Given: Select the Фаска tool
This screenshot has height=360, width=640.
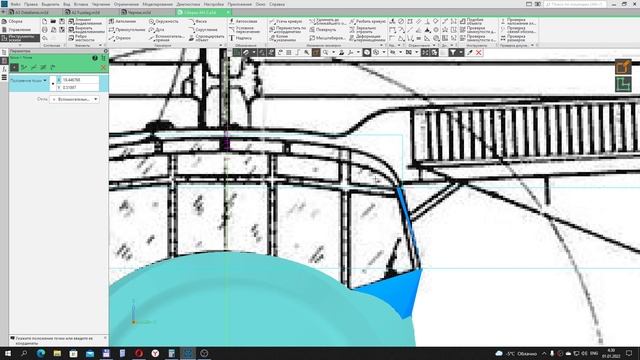Looking at the screenshot, I should pyautogui.click(x=198, y=21).
